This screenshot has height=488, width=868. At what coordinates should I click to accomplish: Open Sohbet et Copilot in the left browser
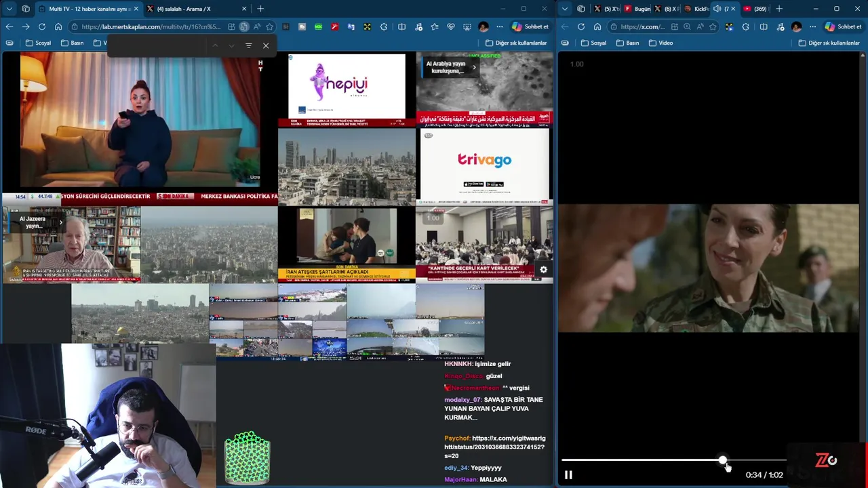[x=530, y=26]
